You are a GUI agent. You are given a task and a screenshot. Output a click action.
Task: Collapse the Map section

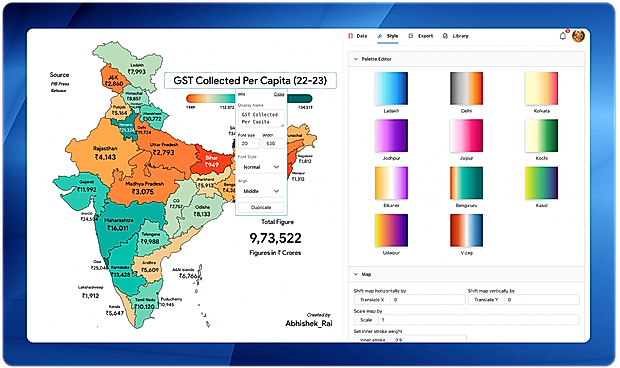click(x=355, y=274)
